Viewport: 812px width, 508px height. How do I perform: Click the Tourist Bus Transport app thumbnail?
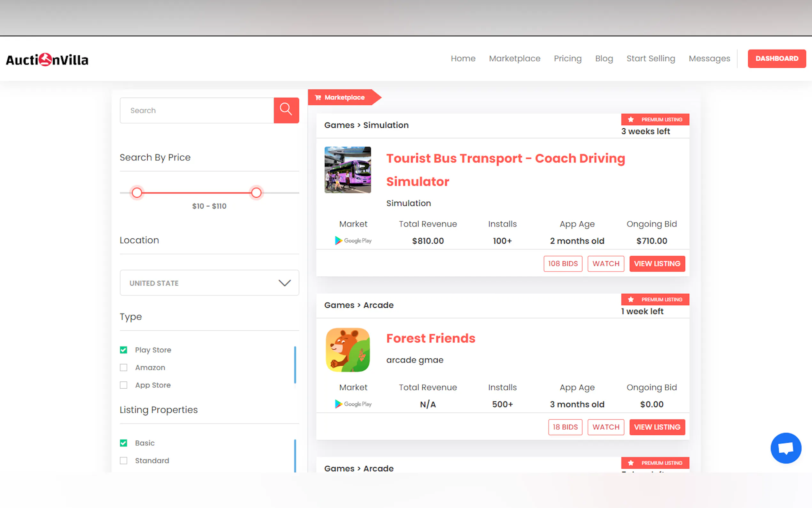347,170
